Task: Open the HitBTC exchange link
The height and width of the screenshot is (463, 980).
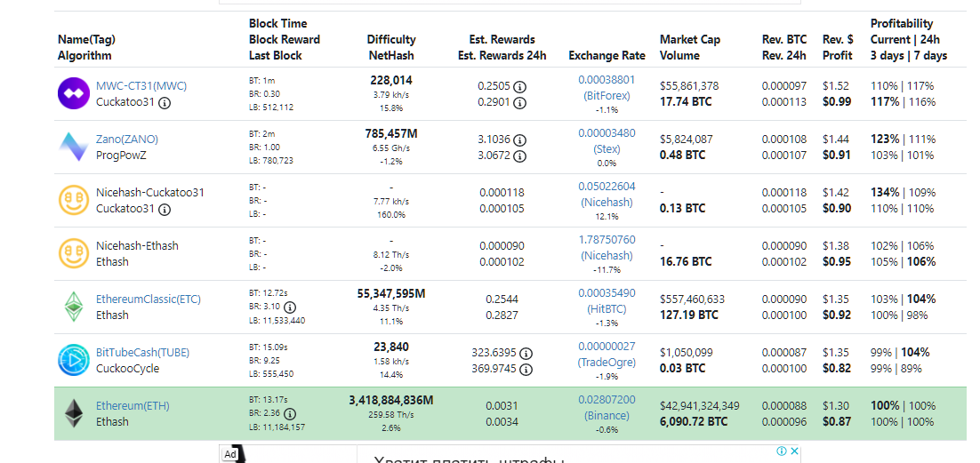Action: tap(606, 308)
